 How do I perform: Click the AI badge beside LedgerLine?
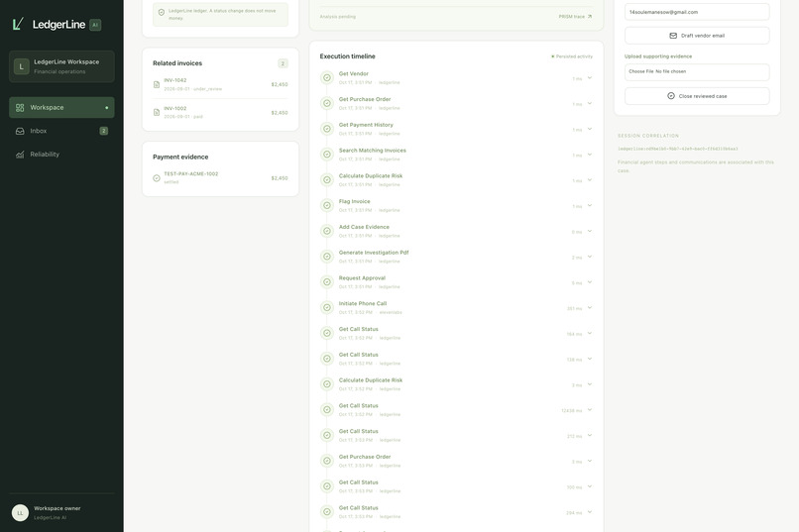95,25
